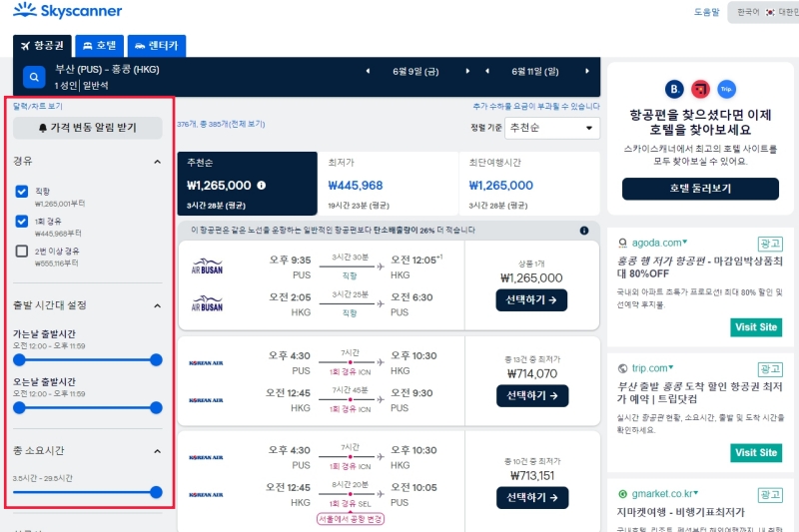Viewport: 799px width, 532px height.
Task: Click the 호텔 둘러보기 button
Action: [700, 189]
